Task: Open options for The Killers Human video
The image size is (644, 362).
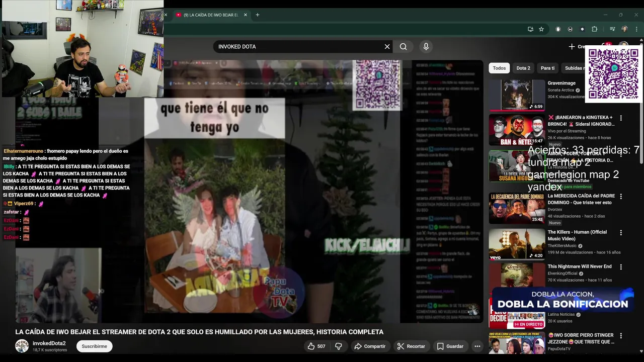Action: [621, 232]
